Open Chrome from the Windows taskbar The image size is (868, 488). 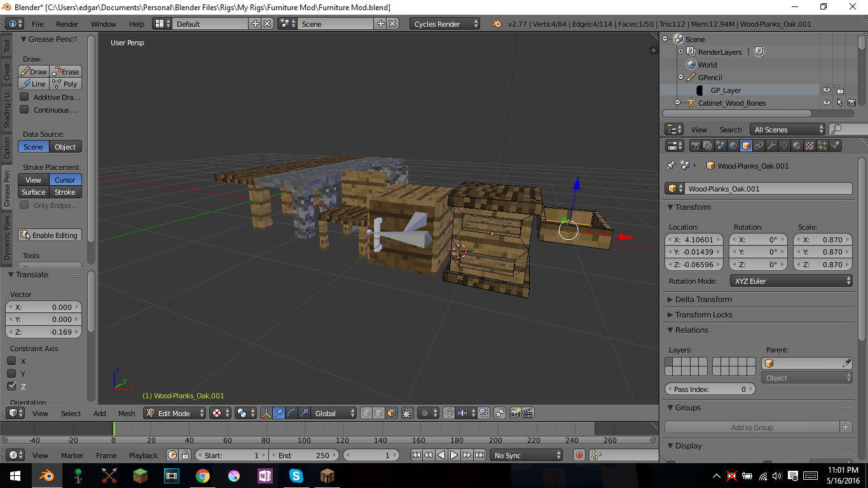pyautogui.click(x=203, y=475)
